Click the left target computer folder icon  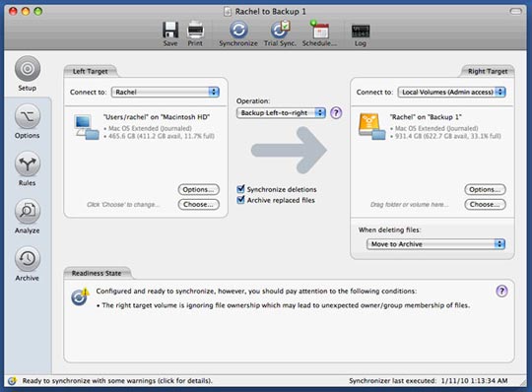point(86,127)
